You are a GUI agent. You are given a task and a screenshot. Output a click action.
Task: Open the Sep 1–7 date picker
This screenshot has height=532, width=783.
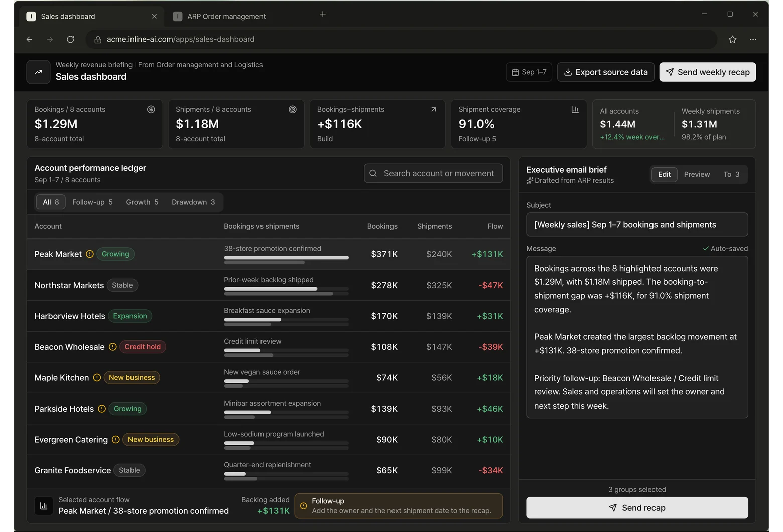pyautogui.click(x=529, y=72)
